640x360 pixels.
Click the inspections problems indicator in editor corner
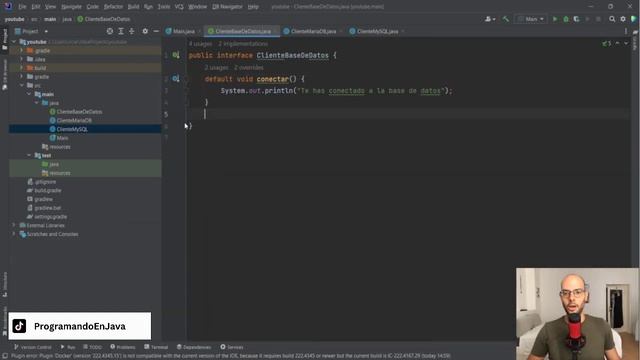607,43
